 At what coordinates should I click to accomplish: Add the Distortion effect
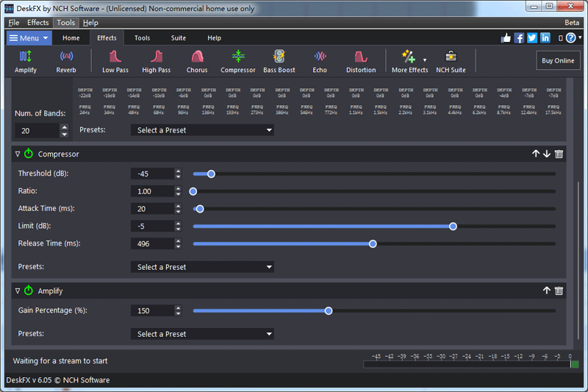click(361, 62)
